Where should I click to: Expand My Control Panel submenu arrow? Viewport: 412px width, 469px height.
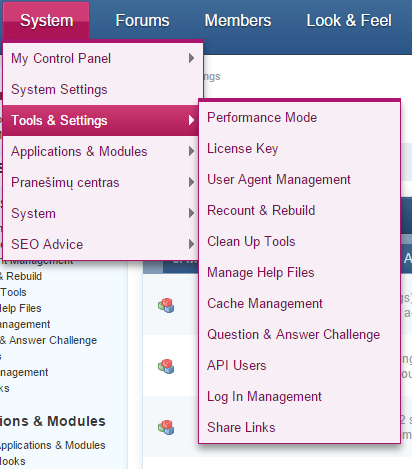coord(191,58)
